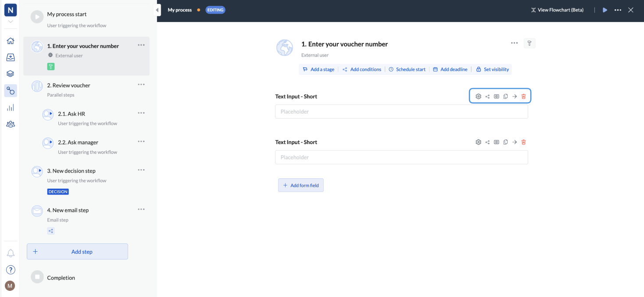Open View Flowchart (Beta)
This screenshot has width=644, height=297.
[x=557, y=10]
